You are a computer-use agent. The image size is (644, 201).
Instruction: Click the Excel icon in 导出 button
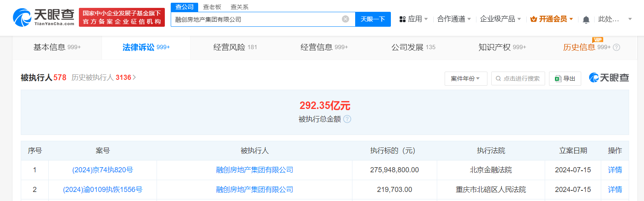click(558, 79)
